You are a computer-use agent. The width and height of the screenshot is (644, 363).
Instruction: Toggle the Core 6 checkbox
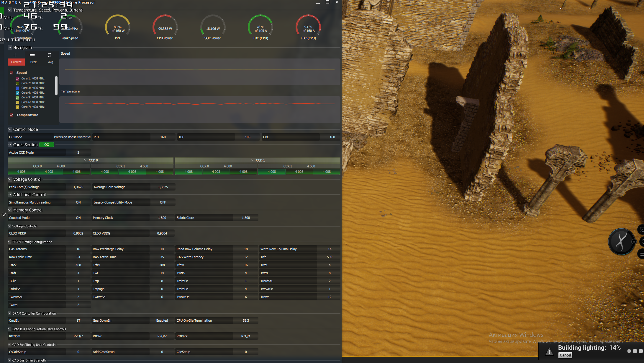coord(17,102)
